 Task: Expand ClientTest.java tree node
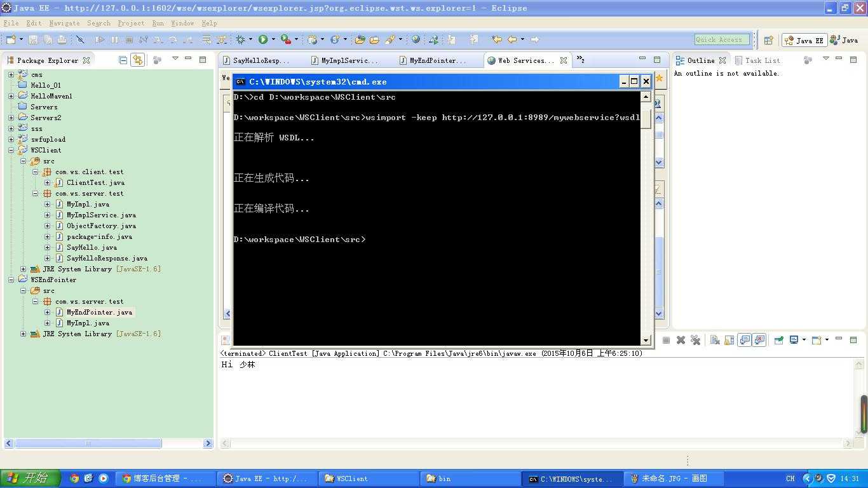coord(47,183)
